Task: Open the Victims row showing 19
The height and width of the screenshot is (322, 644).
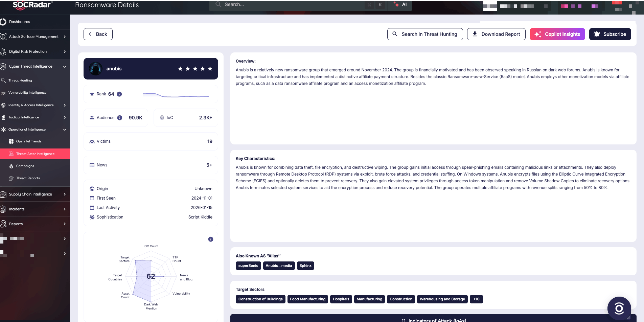Action: 151,141
